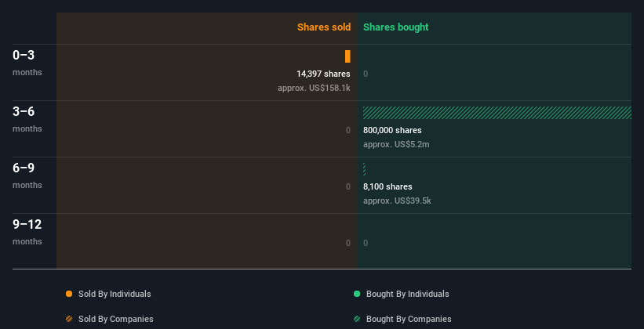
Task: Click the approx. US$5.2m amount
Action: coord(396,144)
